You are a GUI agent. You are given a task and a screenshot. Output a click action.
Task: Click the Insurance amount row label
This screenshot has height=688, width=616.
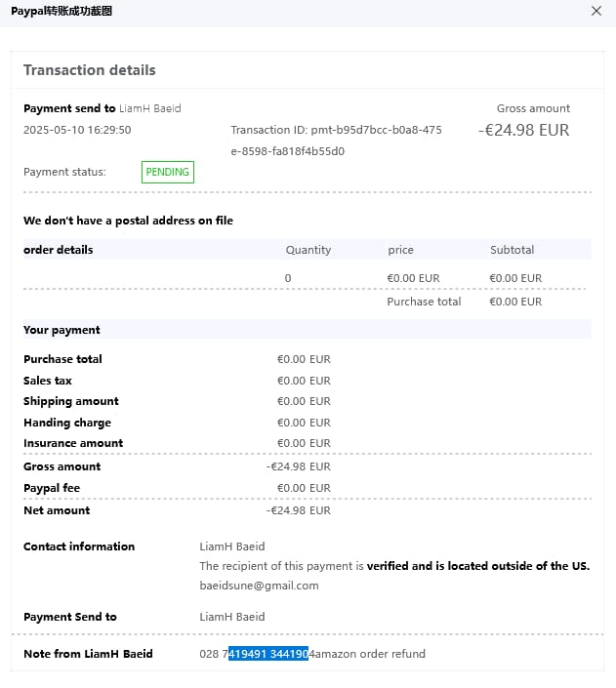coord(73,443)
